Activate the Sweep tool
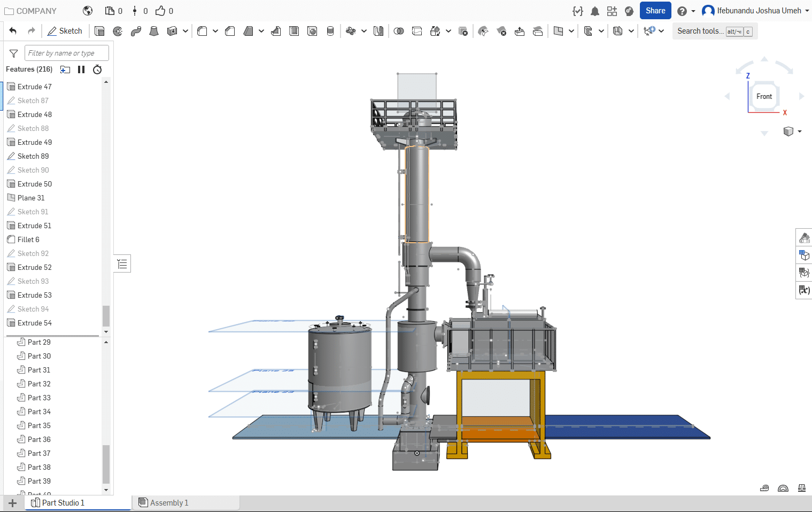 pos(136,31)
